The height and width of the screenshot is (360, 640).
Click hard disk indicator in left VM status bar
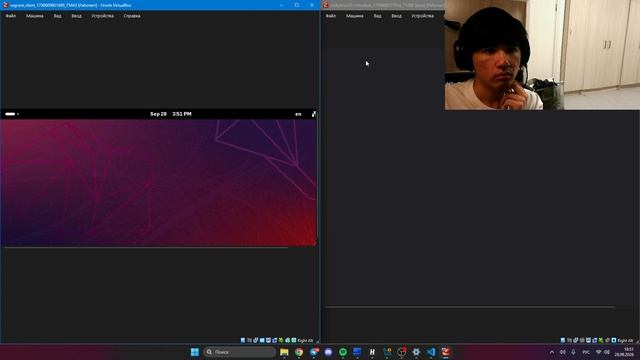click(x=243, y=340)
